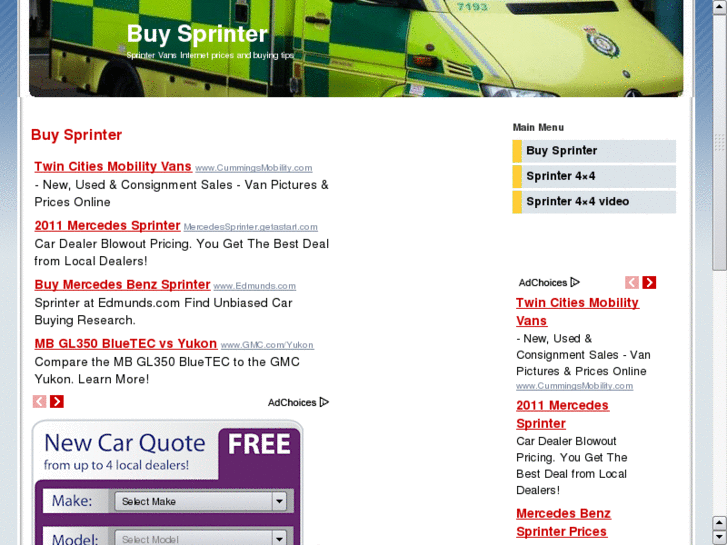Open Buy Mercedes Benz Sprinter link
This screenshot has height=545, width=727.
pyautogui.click(x=122, y=284)
